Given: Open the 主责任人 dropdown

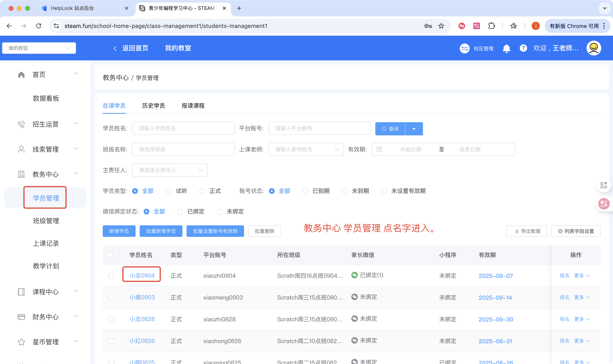Looking at the screenshot, I should click(x=169, y=170).
